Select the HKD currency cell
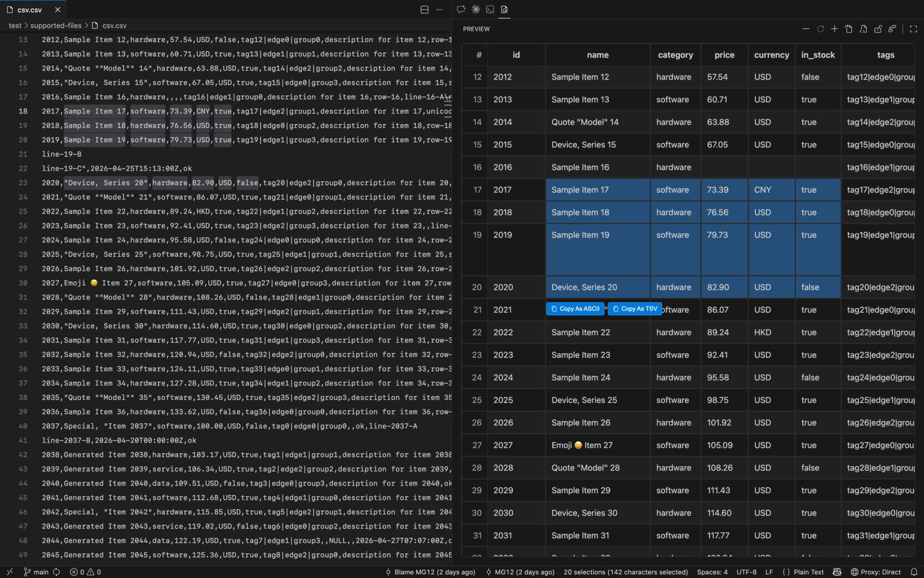 pyautogui.click(x=772, y=332)
